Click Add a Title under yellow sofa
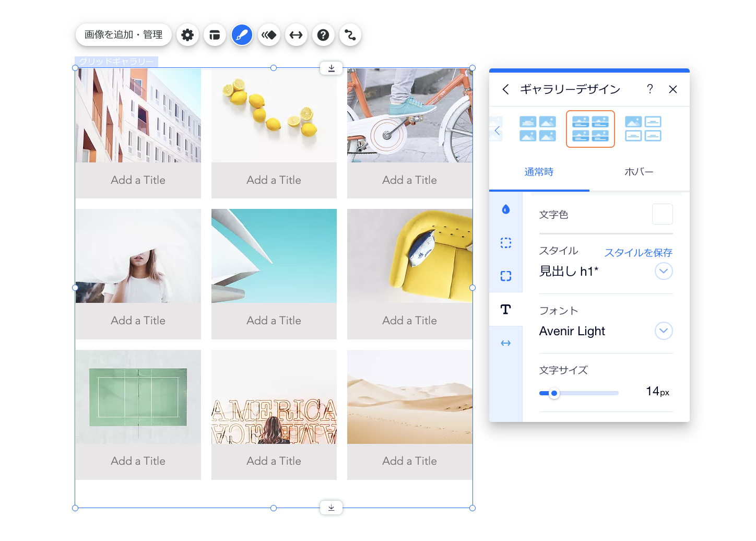The image size is (756, 541). click(x=410, y=321)
